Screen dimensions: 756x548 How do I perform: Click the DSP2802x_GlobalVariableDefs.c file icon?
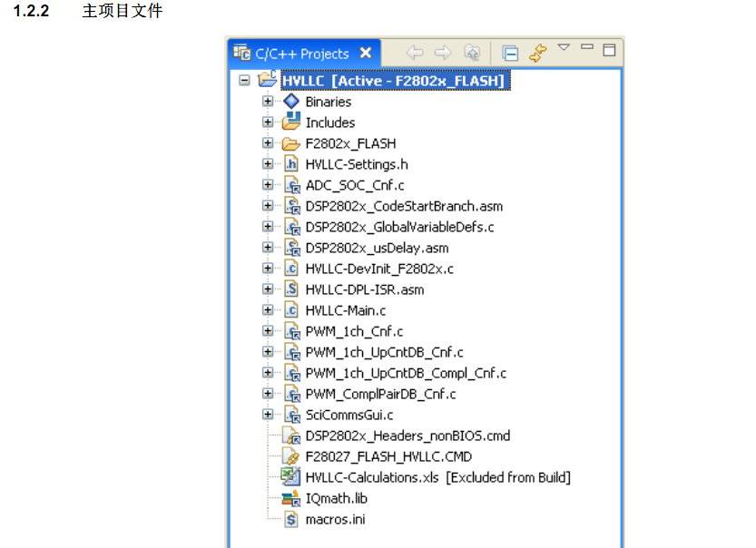(292, 227)
